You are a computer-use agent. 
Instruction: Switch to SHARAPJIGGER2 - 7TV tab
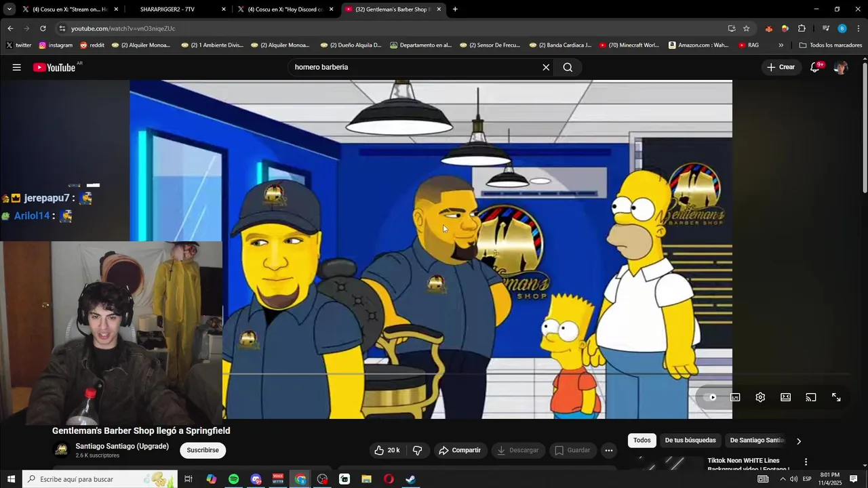pos(167,9)
